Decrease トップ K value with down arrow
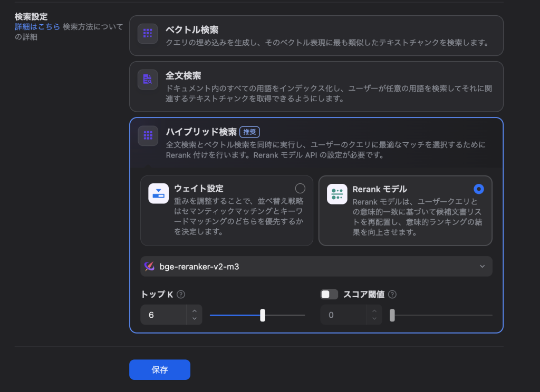The height and width of the screenshot is (392, 540). pyautogui.click(x=195, y=319)
